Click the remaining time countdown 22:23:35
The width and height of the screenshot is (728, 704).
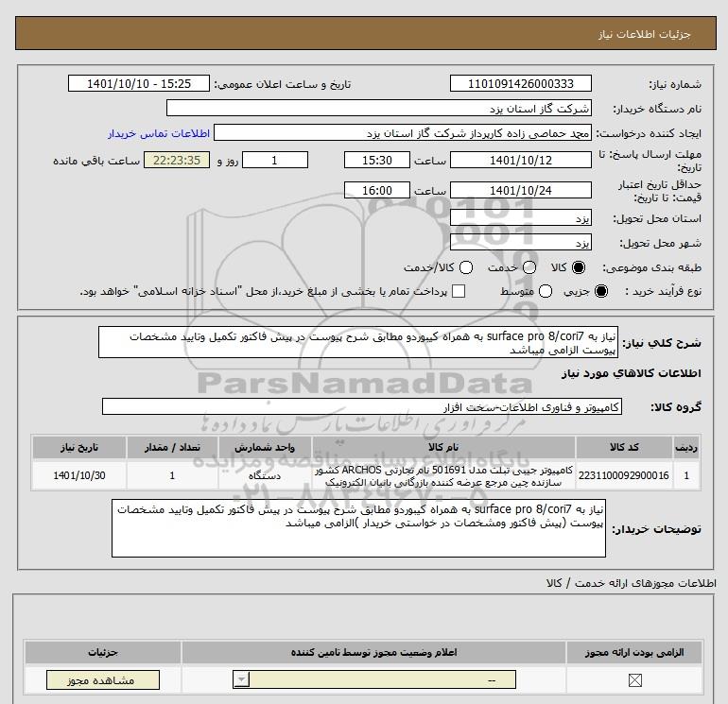pyautogui.click(x=177, y=160)
